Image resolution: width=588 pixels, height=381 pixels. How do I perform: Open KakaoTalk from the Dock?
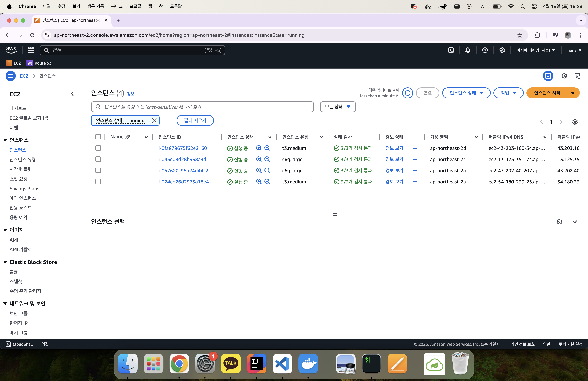(x=231, y=363)
